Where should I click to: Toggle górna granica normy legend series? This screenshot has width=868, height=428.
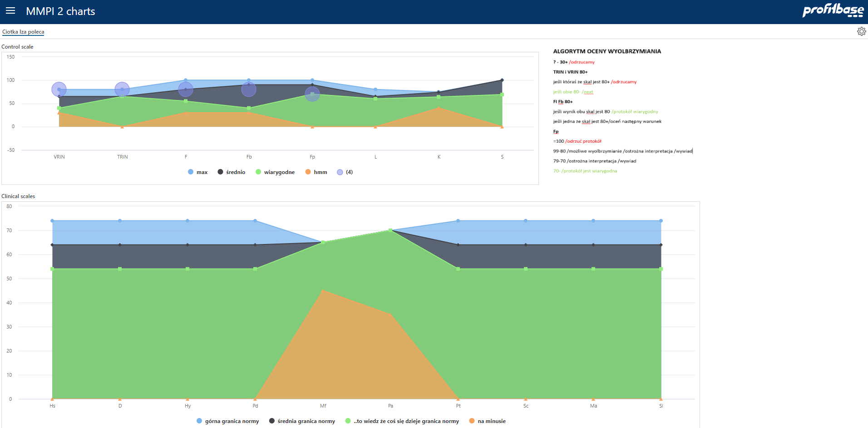point(227,421)
